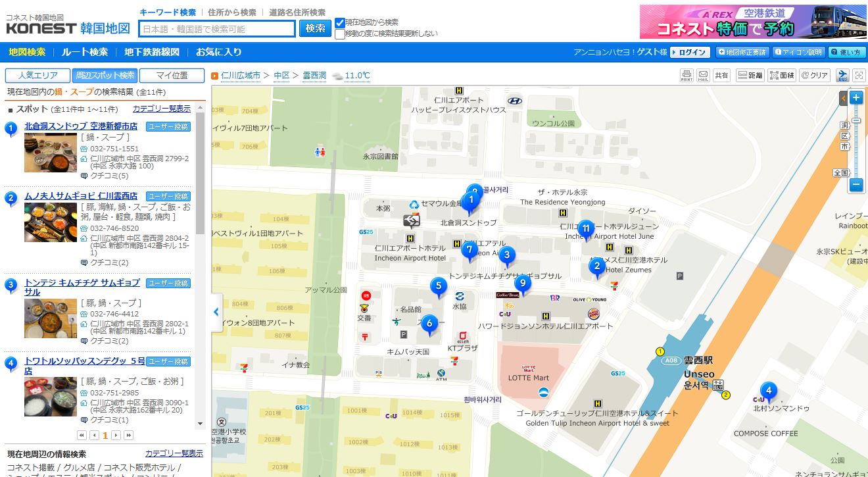The image size is (868, 477).
Task: Enable 移動の度に検索結果更新しない checkbox
Action: point(340,34)
